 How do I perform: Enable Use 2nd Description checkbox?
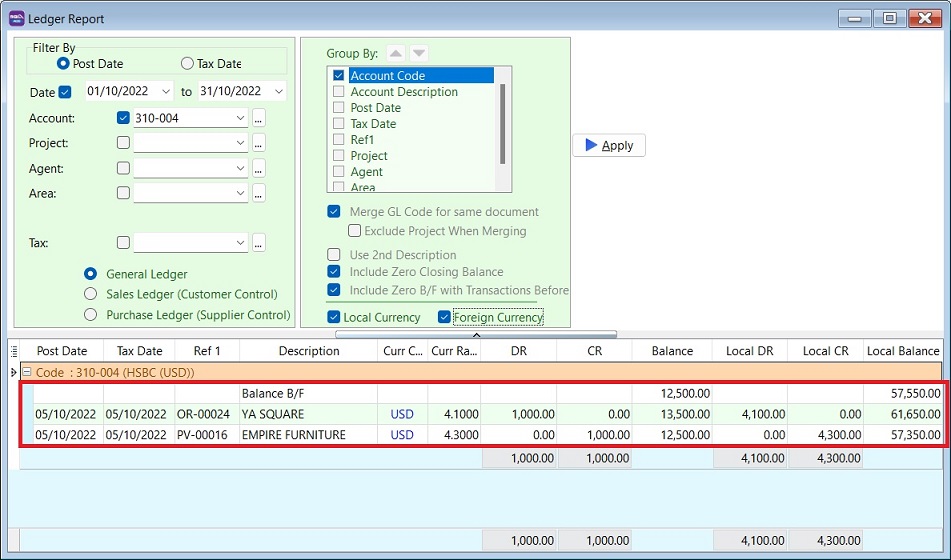pos(334,255)
